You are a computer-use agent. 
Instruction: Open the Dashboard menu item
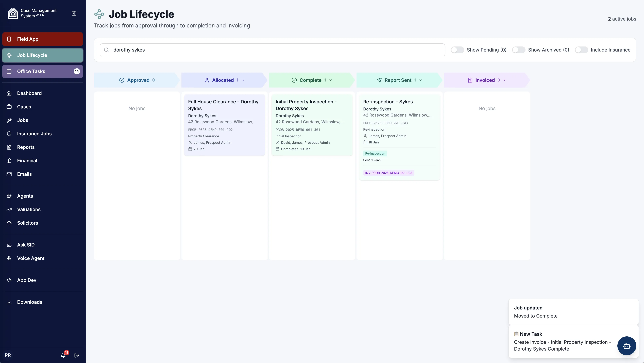tap(29, 93)
